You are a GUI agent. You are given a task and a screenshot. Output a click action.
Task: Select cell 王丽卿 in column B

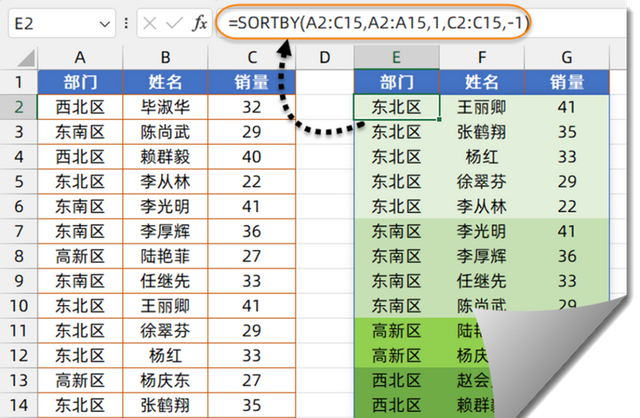165,306
